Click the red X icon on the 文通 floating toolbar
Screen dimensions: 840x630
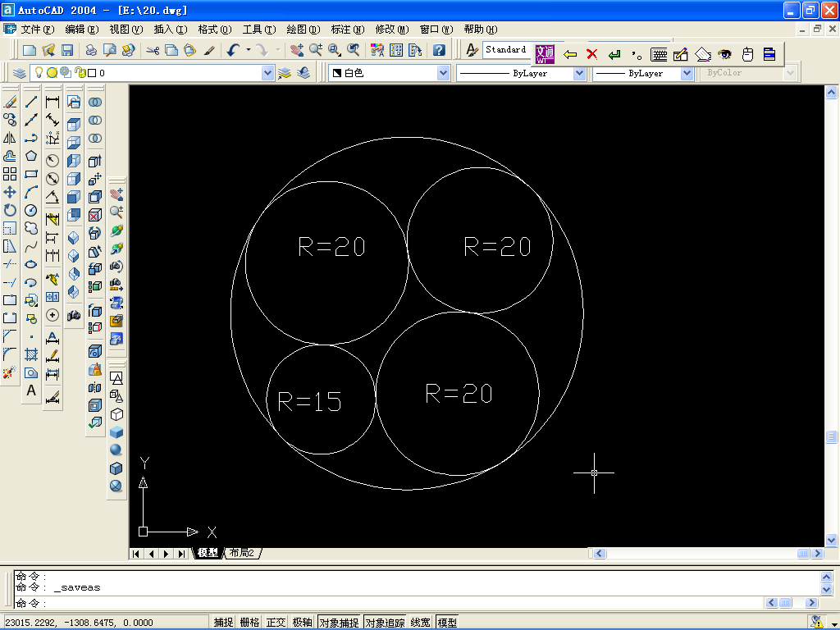tap(592, 54)
